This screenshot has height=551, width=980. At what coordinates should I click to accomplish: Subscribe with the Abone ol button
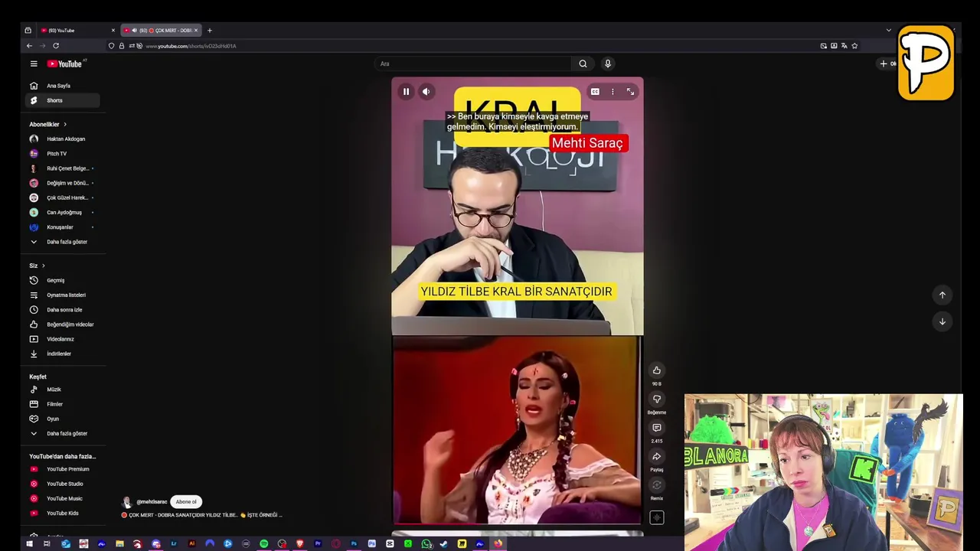[186, 502]
